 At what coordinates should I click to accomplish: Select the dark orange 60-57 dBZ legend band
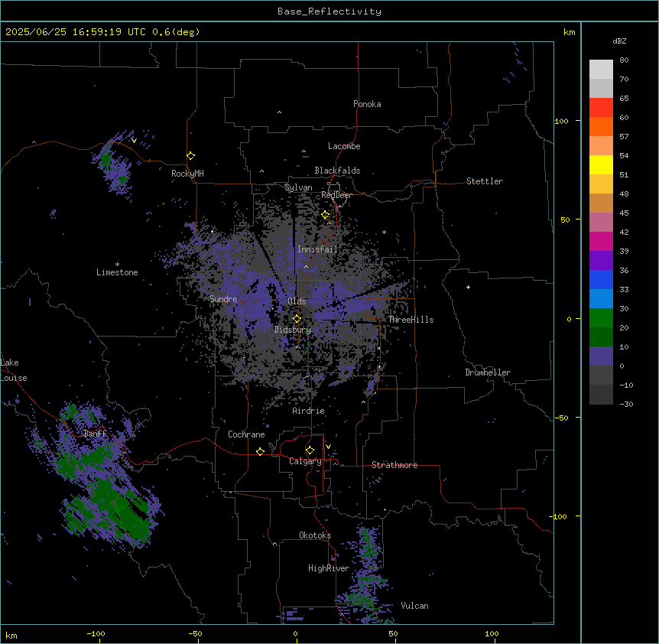(601, 126)
